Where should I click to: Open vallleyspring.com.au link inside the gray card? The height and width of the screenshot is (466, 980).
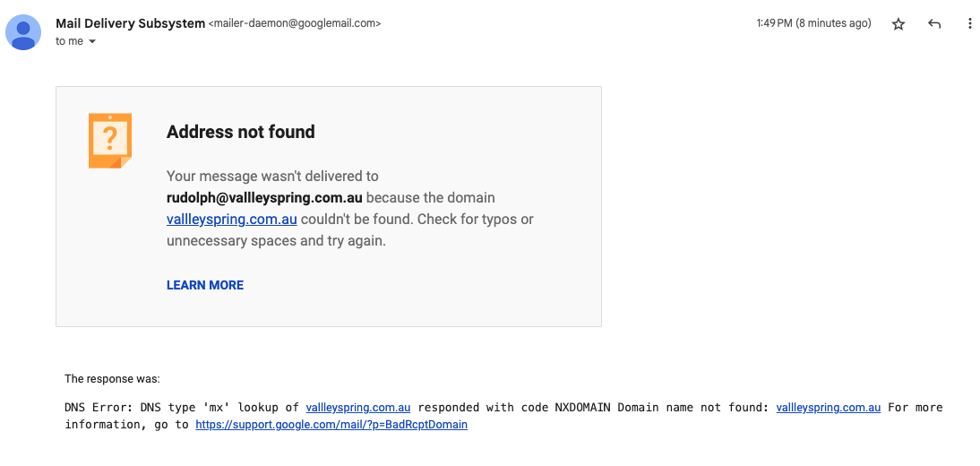pyautogui.click(x=232, y=220)
